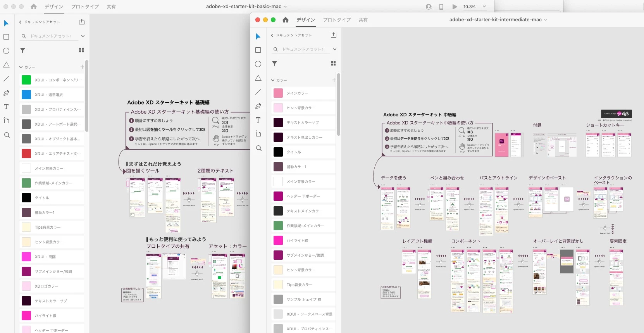Screen dimensions: 644x333
Task: Select サンプル シェイプ 線 color item
Action: tap(303, 299)
